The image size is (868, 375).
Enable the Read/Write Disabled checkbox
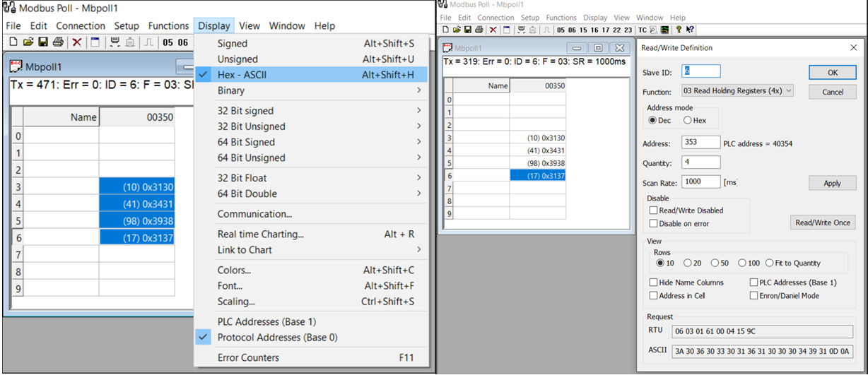pos(653,210)
